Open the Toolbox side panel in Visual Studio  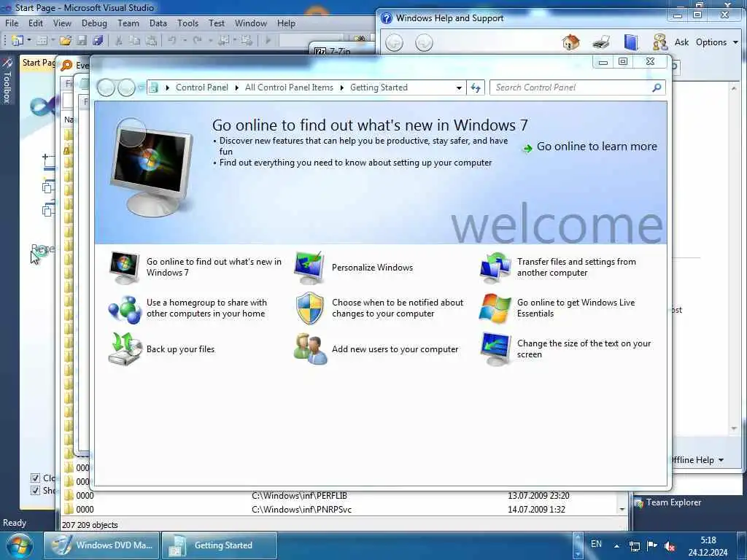pos(7,81)
